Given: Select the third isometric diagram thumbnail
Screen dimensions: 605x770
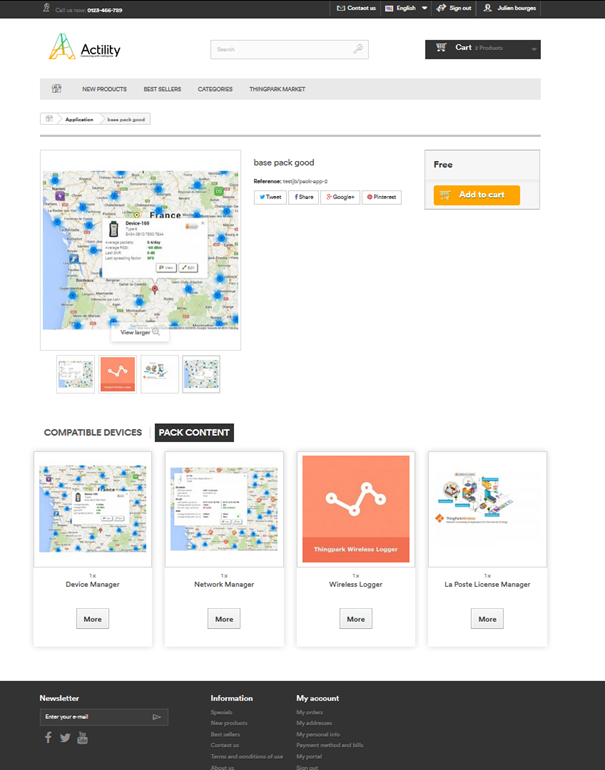Looking at the screenshot, I should coord(160,374).
